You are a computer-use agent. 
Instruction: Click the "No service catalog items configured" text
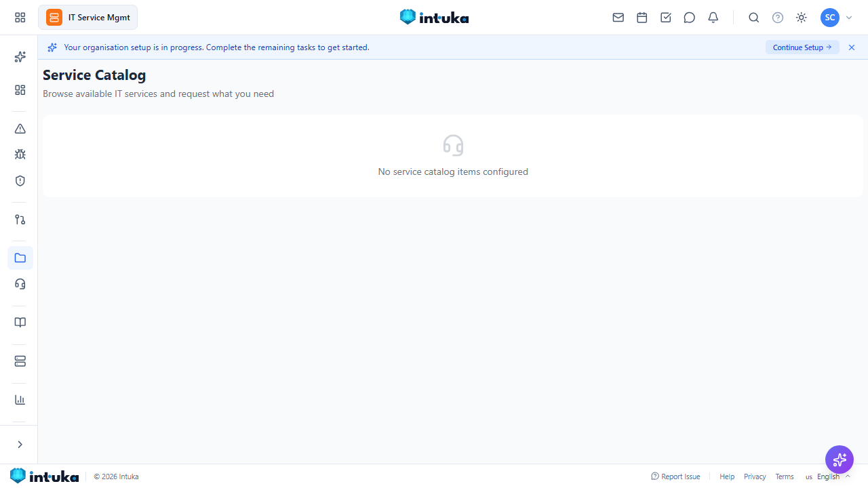453,172
